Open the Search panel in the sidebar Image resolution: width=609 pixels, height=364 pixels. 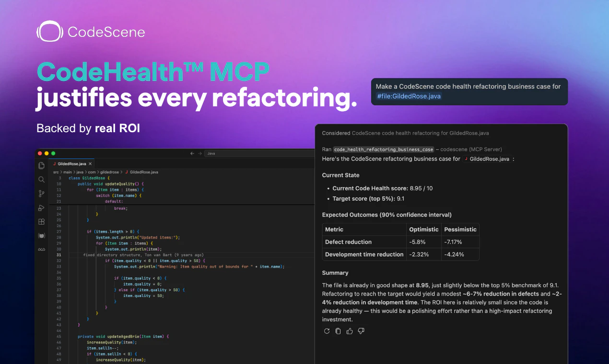click(41, 179)
